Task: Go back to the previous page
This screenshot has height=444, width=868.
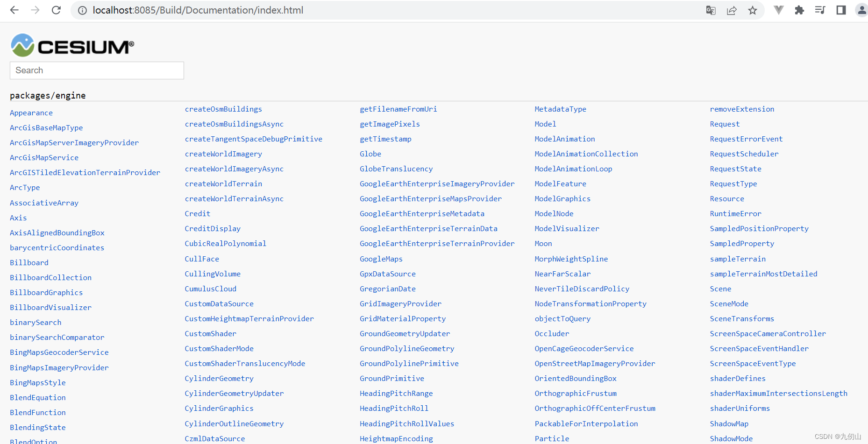Action: (x=14, y=10)
